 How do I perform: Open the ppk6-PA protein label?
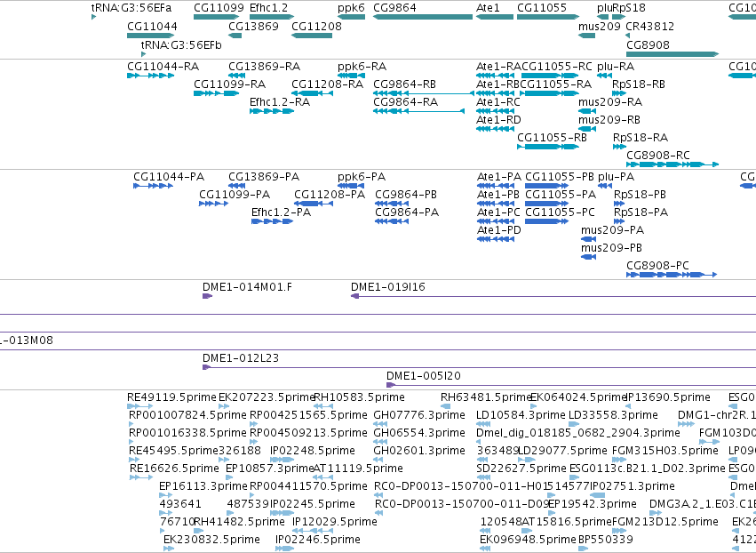362,177
